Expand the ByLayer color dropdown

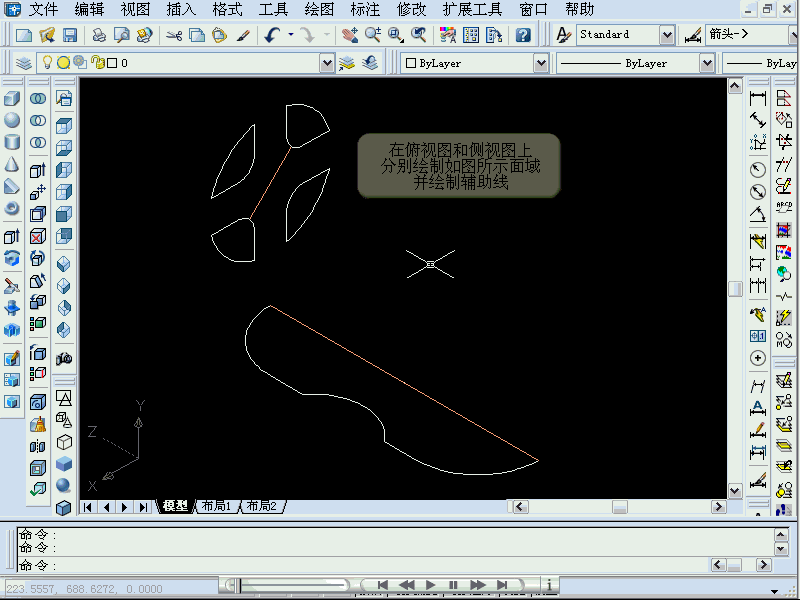540,63
